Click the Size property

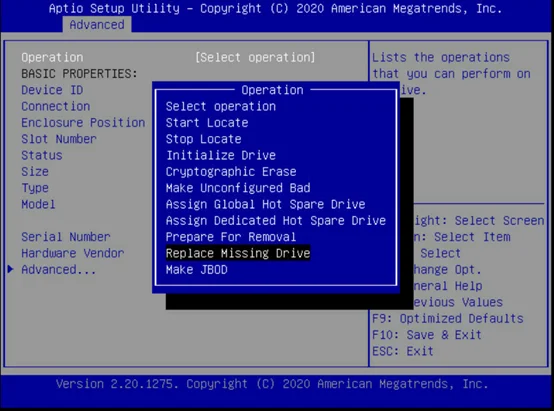pyautogui.click(x=35, y=171)
